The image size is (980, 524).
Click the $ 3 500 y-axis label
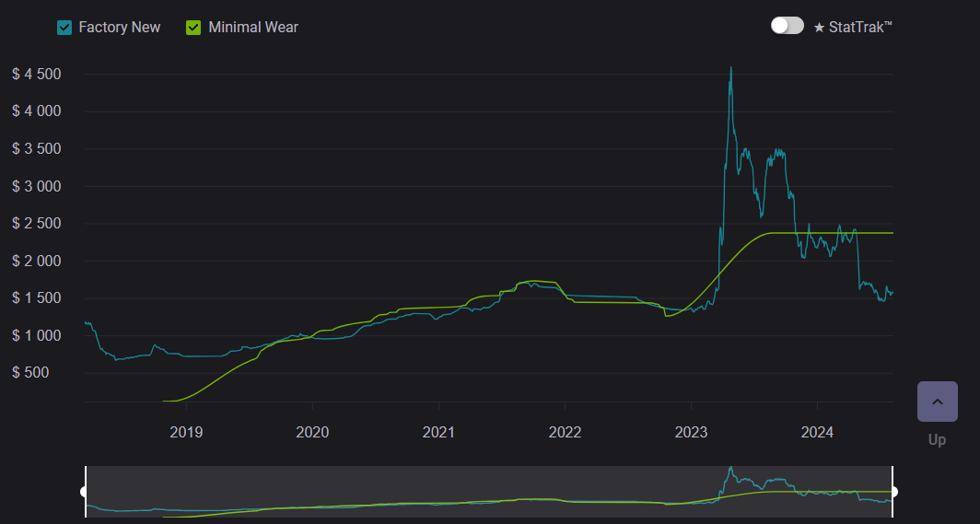(x=37, y=148)
